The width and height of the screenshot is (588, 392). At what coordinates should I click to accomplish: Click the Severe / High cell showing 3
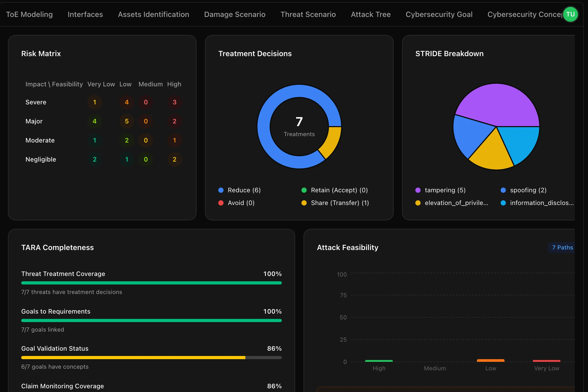click(x=175, y=102)
